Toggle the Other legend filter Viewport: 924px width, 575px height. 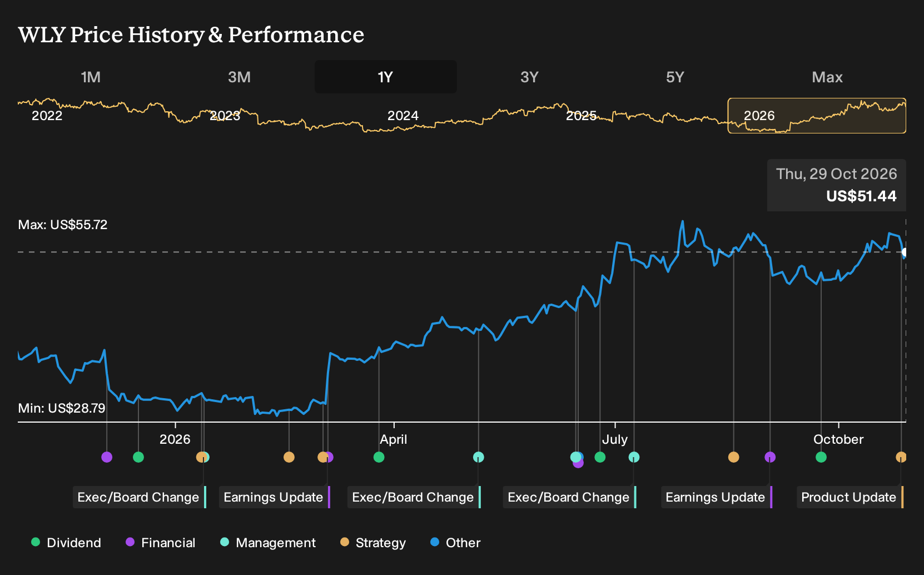(x=455, y=543)
